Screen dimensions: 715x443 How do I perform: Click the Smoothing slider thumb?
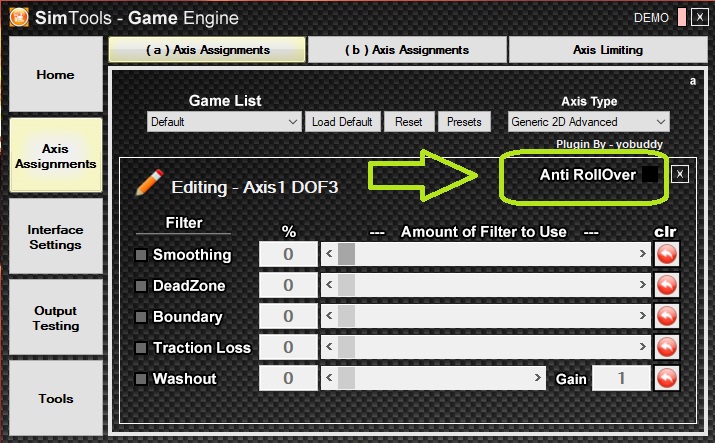[346, 254]
